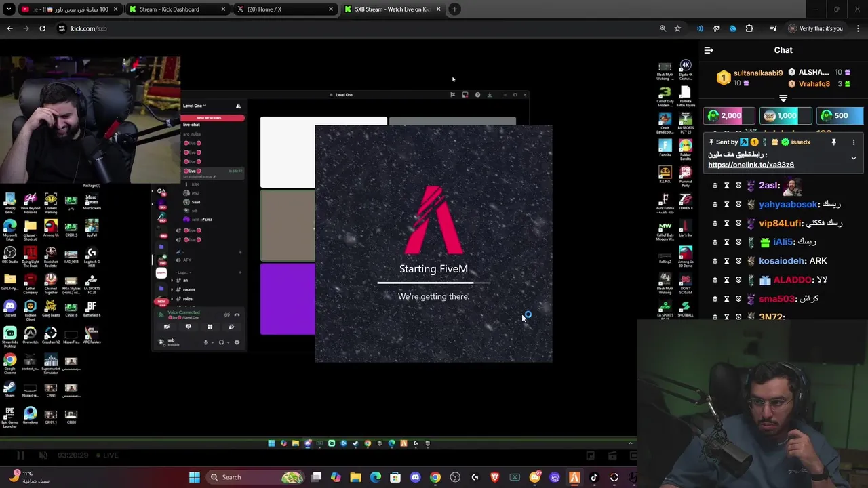Open Discord from the Windows taskbar
The width and height of the screenshot is (868, 488).
tap(415, 477)
